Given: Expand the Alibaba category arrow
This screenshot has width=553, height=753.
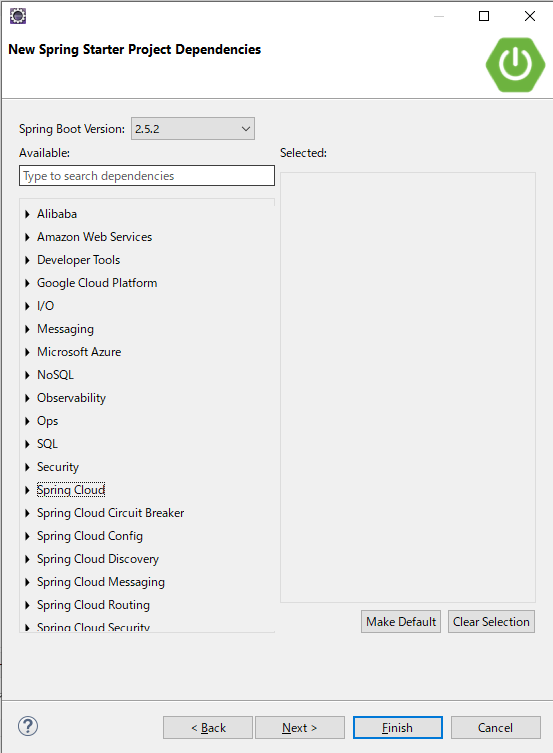Looking at the screenshot, I should [x=27, y=214].
